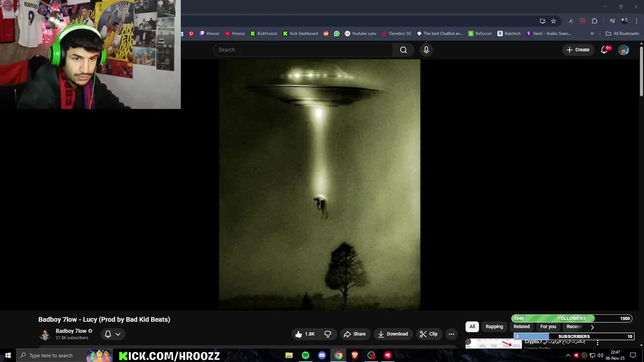The width and height of the screenshot is (644, 362).
Task: Like the video with 1.8K thumbs up
Action: [x=305, y=334]
